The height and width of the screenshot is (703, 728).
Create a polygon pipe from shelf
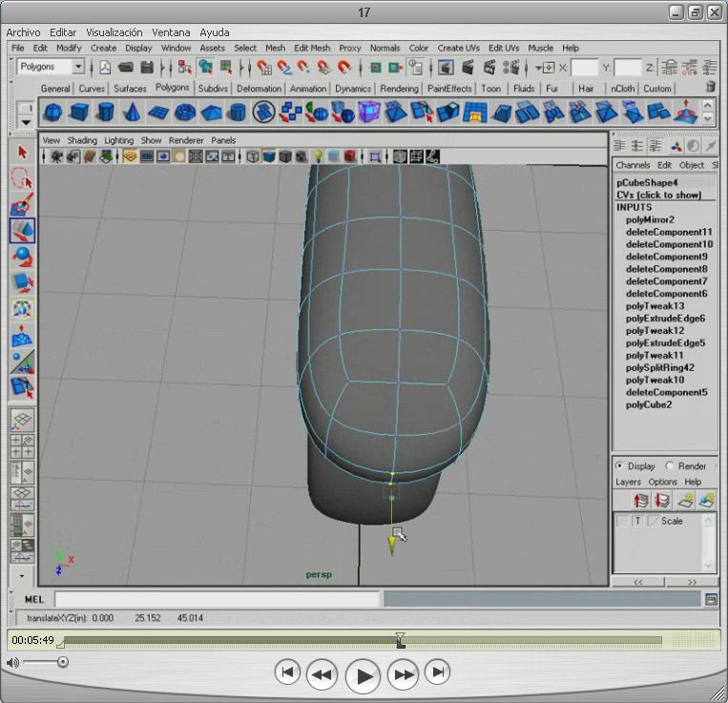[x=238, y=113]
